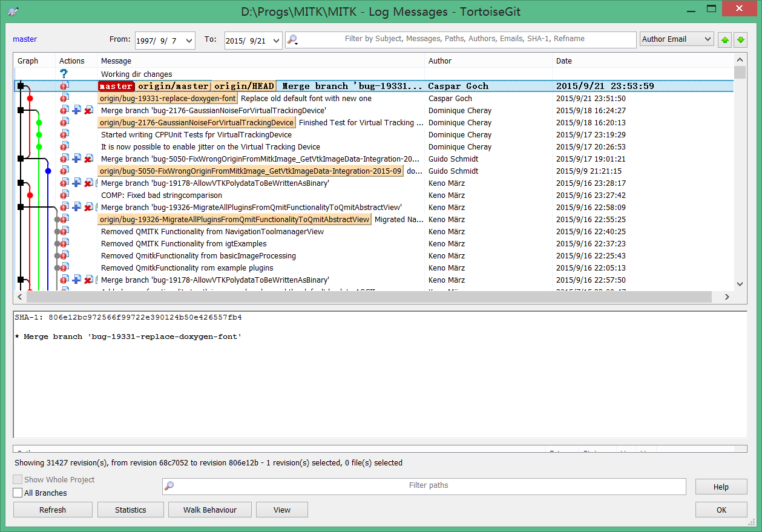Open the To date picker dropdown
The height and width of the screenshot is (532, 762).
coord(276,41)
